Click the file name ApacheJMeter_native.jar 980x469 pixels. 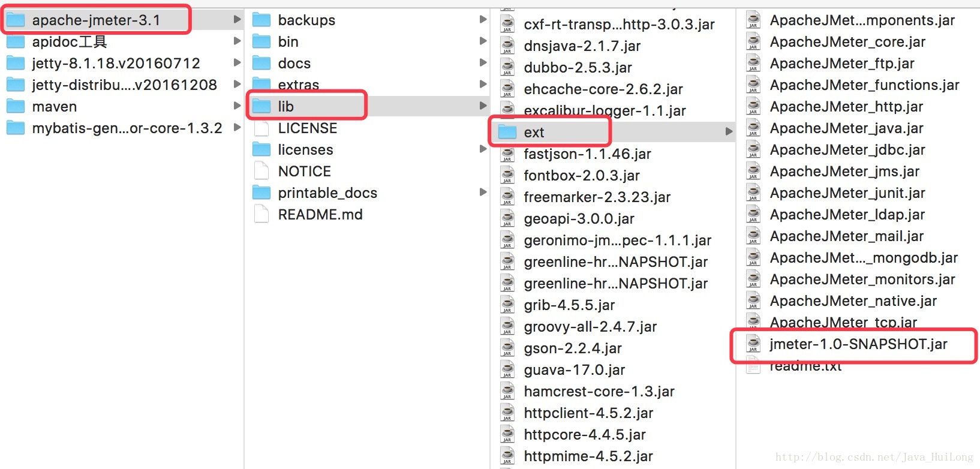pyautogui.click(x=853, y=301)
